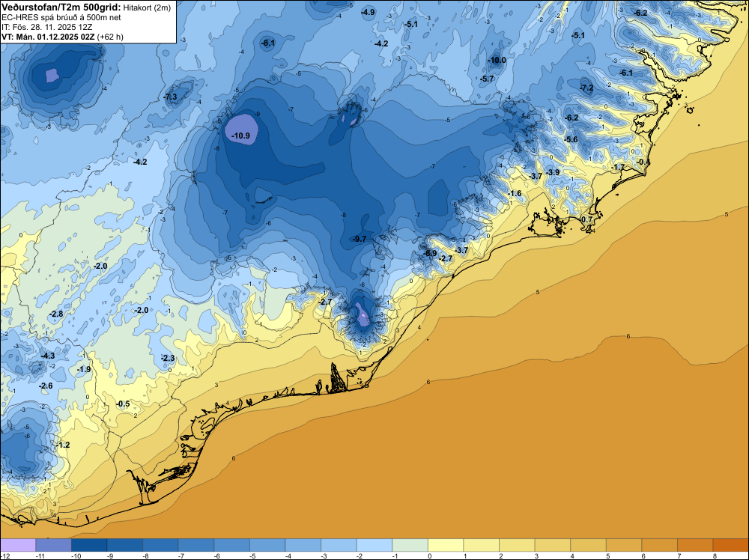Screen dimensions: 749x560
Task: Click the legend swatch between -11 and -10
Action: (x=53, y=545)
